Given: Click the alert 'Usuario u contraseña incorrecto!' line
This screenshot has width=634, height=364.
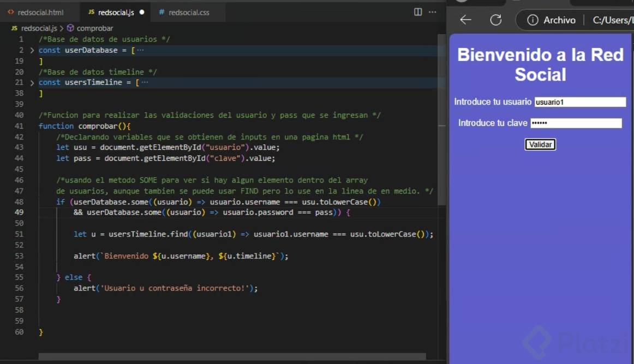Looking at the screenshot, I should click(166, 288).
